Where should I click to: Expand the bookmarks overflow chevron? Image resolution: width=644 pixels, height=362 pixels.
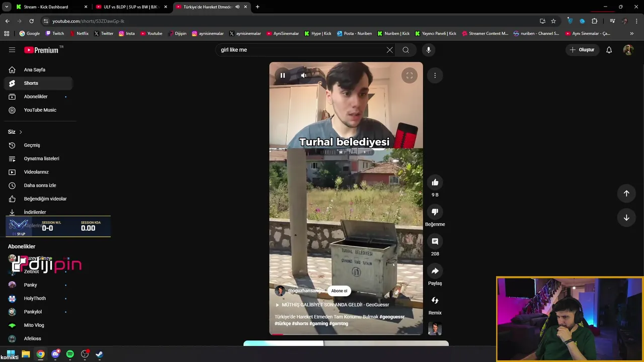632,34
